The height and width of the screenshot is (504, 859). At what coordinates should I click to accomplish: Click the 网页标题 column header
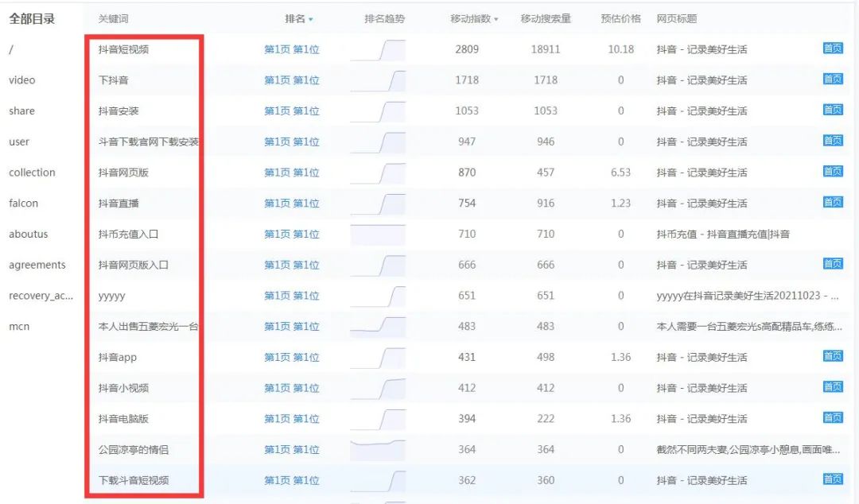click(677, 18)
